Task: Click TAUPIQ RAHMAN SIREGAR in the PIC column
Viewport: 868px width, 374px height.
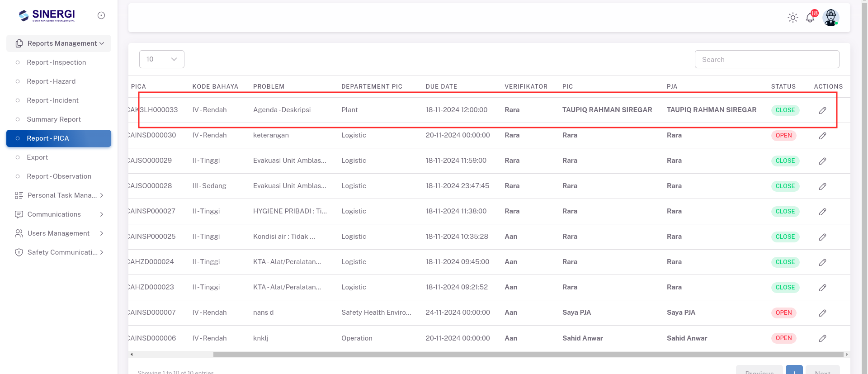Action: [x=607, y=110]
